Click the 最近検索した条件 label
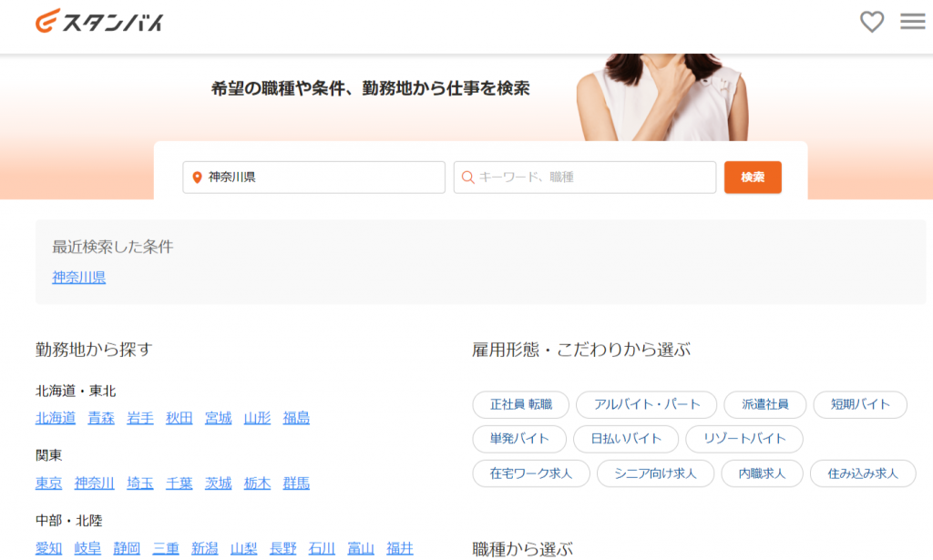Screen dimensions: 933x560 112,247
